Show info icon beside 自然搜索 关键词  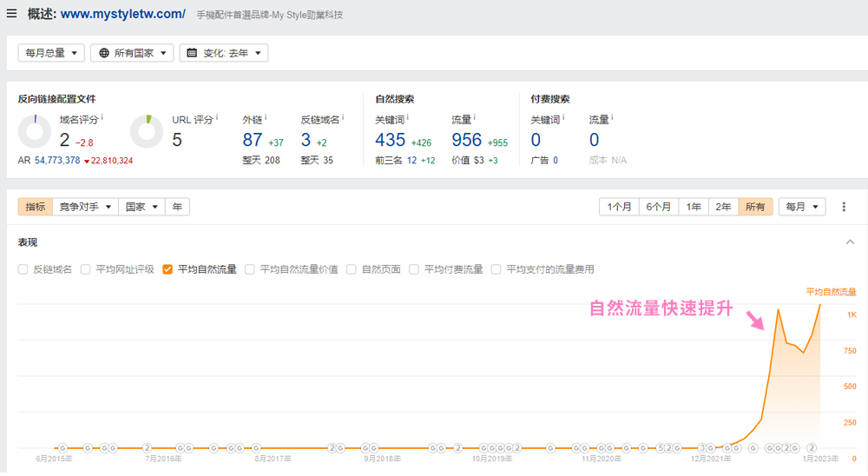tap(408, 117)
